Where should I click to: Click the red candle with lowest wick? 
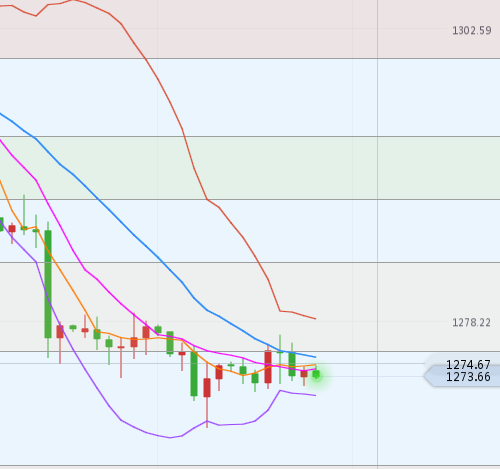click(x=207, y=388)
